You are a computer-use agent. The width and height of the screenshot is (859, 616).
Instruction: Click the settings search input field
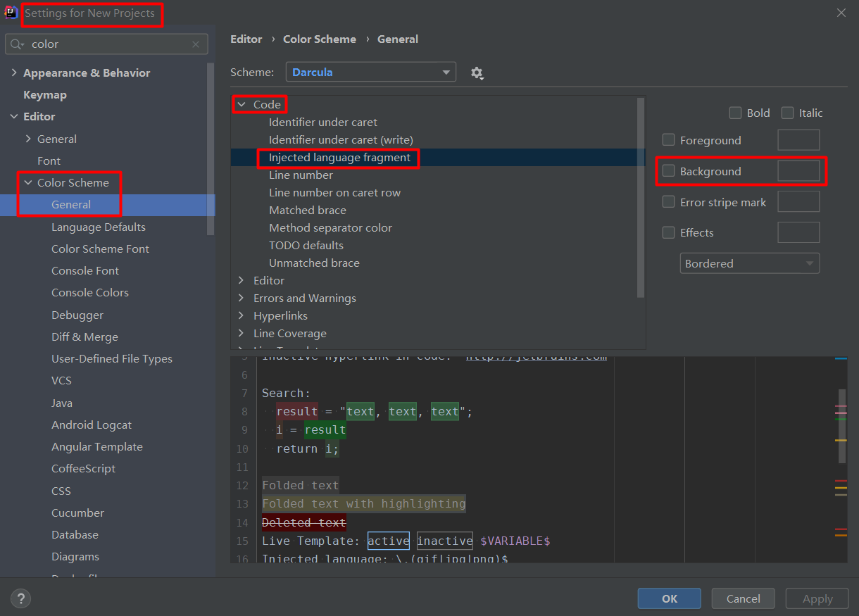point(107,44)
